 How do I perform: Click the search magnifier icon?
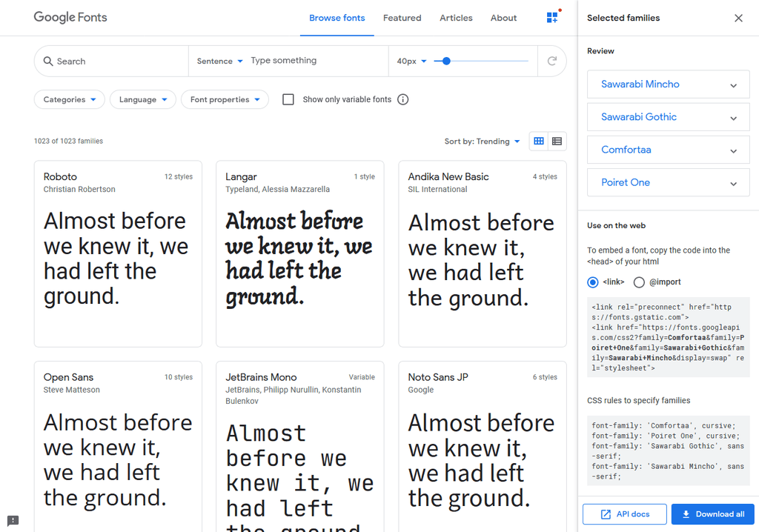click(48, 61)
